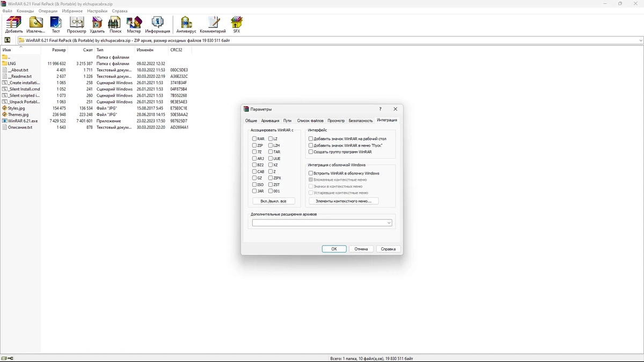Click the question mark help icon in Параметры dialog
The height and width of the screenshot is (362, 644).
click(x=380, y=109)
